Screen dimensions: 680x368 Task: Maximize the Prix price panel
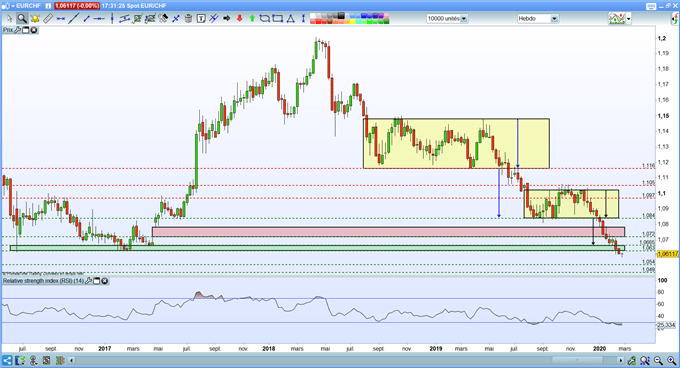click(26, 30)
